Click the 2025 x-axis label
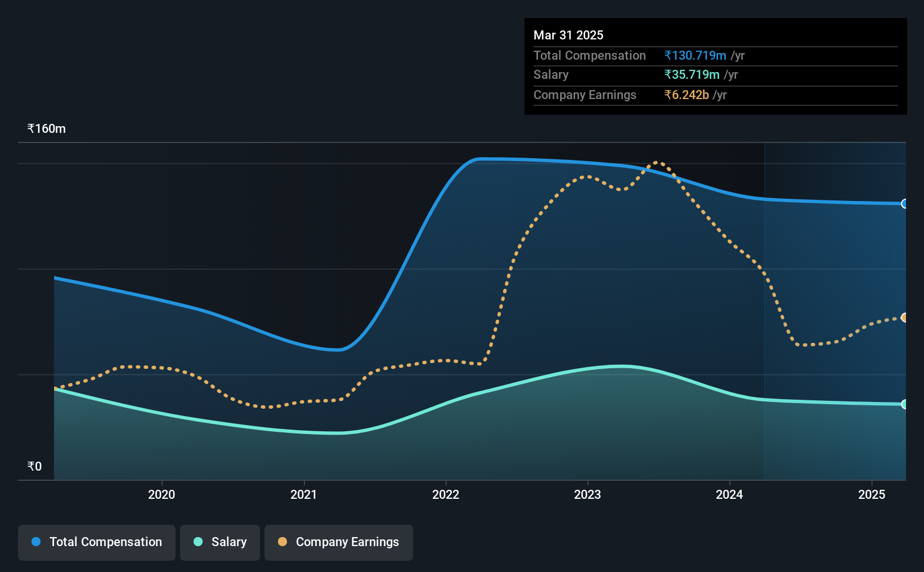The image size is (924, 572). (872, 494)
